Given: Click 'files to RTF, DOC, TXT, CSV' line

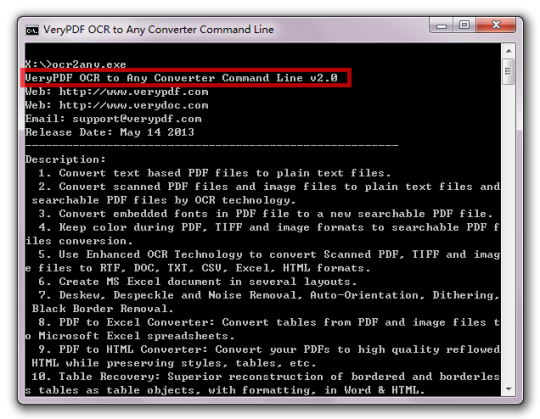Looking at the screenshot, I should pyautogui.click(x=198, y=268).
